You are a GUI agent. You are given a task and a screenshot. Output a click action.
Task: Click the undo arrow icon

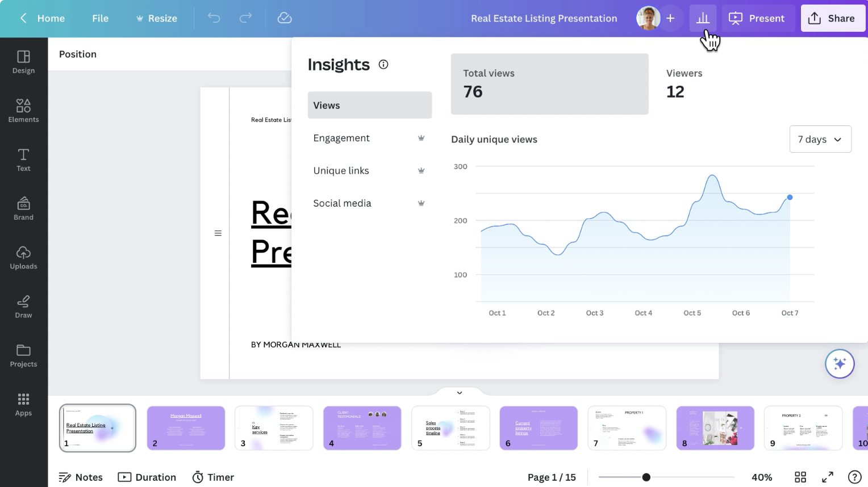point(214,18)
